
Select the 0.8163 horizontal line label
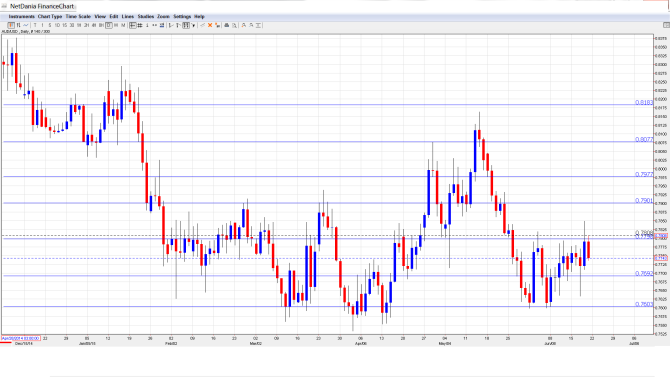click(644, 103)
